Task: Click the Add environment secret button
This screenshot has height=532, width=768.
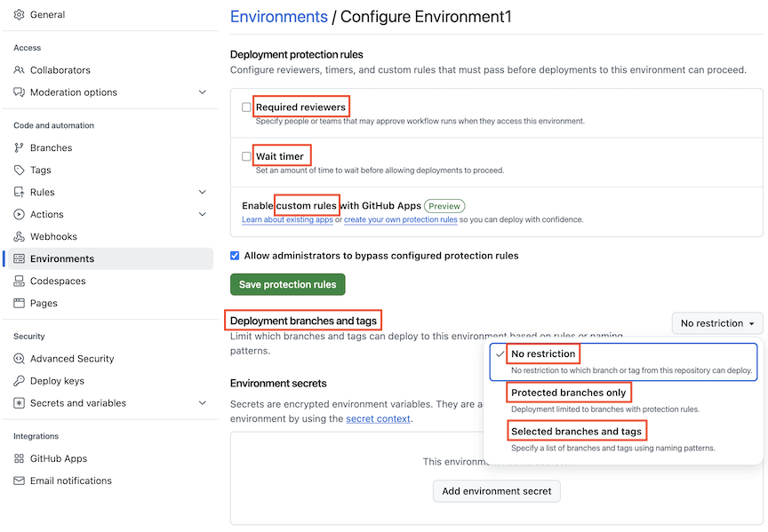Action: [x=496, y=490]
